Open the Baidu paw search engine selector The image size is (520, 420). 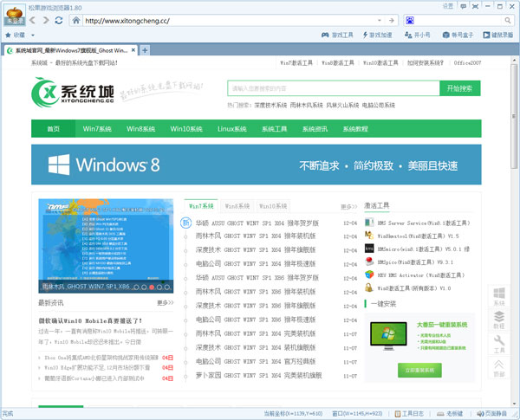click(410, 21)
